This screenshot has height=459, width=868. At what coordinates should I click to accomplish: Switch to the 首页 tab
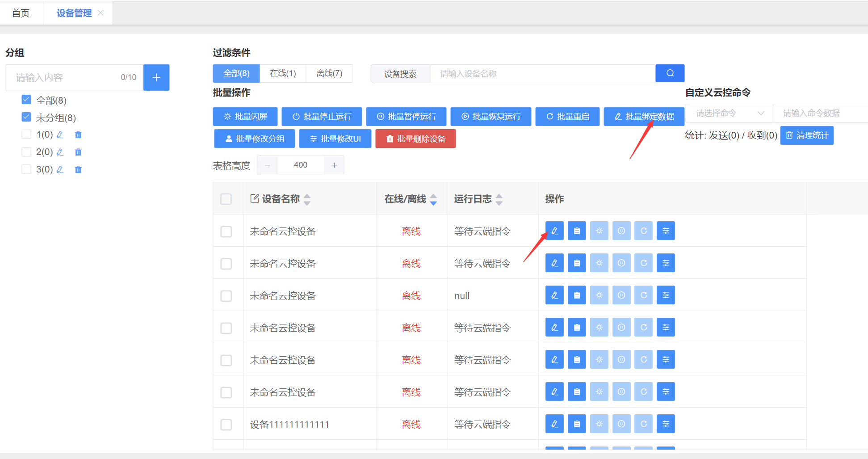coord(21,13)
